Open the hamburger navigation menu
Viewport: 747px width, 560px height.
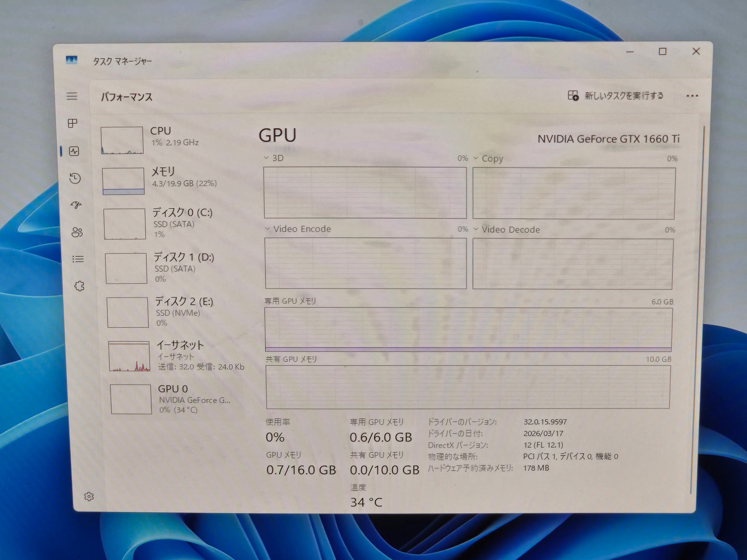click(x=72, y=96)
